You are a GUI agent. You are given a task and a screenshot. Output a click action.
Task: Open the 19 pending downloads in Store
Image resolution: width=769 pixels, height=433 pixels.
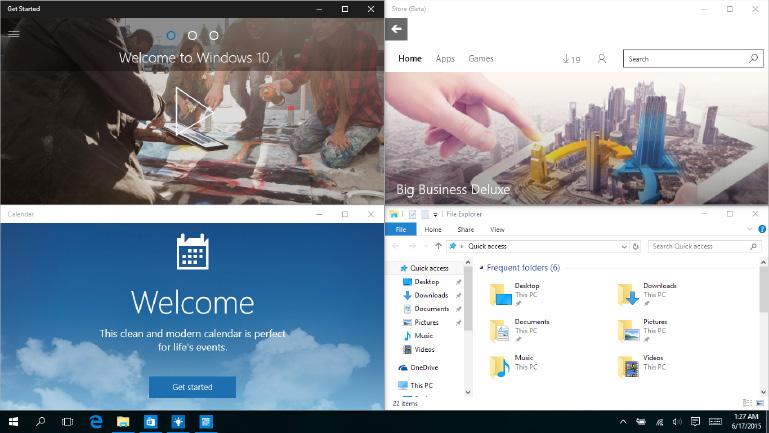571,59
